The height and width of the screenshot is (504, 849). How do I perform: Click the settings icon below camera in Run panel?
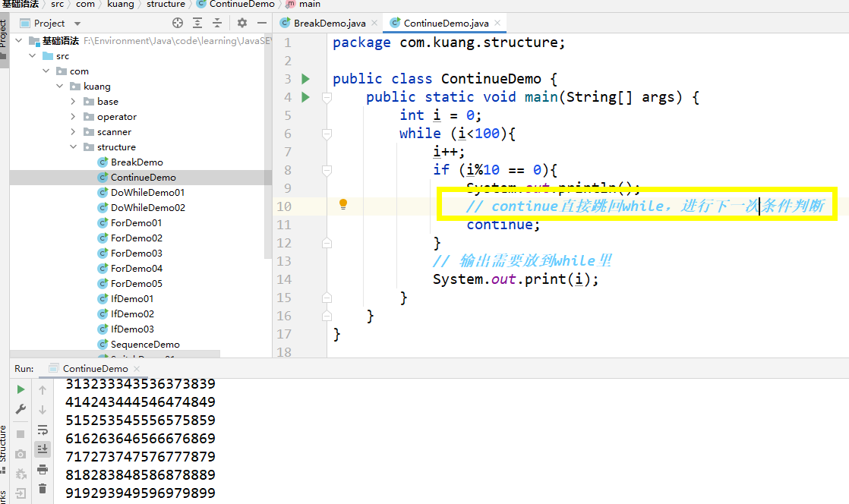21,474
